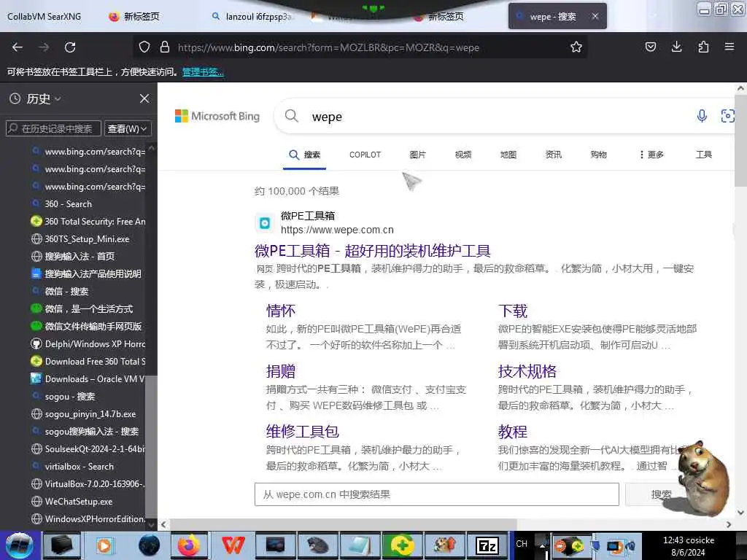The width and height of the screenshot is (747, 560).
Task: Go back to the previous page
Action: click(x=18, y=47)
